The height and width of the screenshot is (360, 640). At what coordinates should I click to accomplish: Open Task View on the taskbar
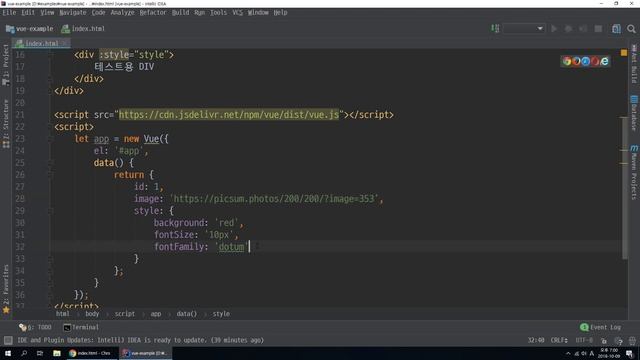coord(40,353)
